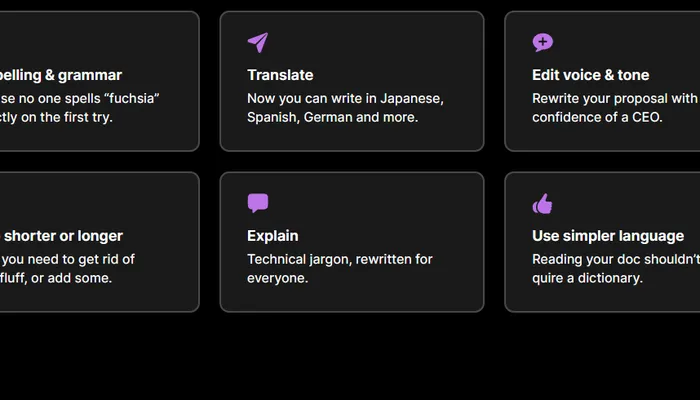Click the description mentioning "fuchsia"
This screenshot has height=400, width=700.
(x=78, y=107)
